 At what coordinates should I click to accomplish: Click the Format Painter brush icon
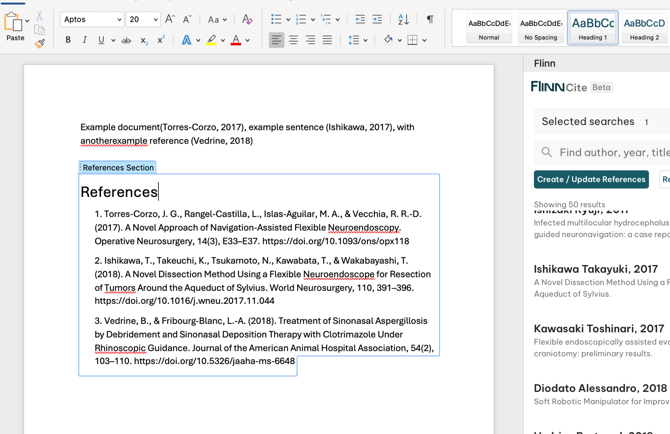(x=40, y=43)
